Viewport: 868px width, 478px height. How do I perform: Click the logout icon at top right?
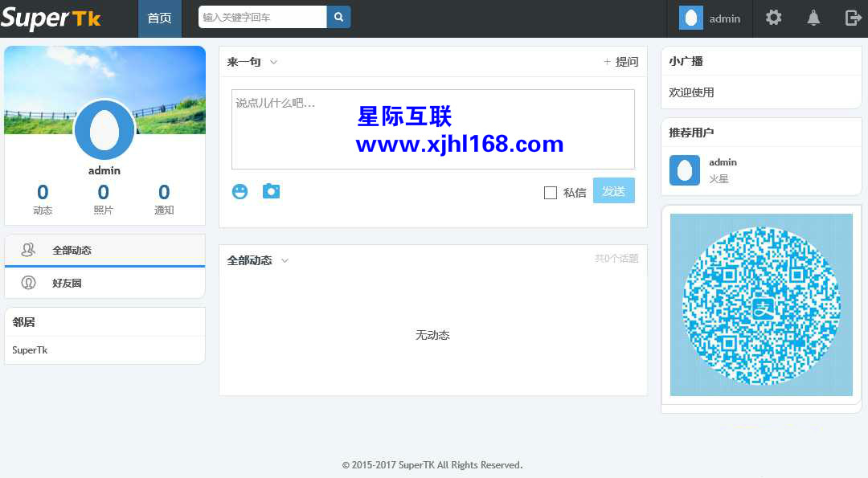[x=854, y=16]
